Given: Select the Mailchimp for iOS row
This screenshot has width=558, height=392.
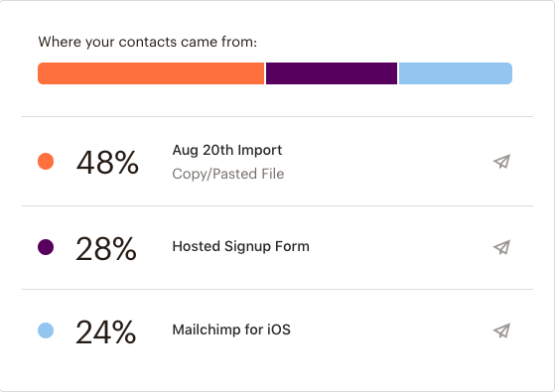Looking at the screenshot, I should pyautogui.click(x=278, y=330).
